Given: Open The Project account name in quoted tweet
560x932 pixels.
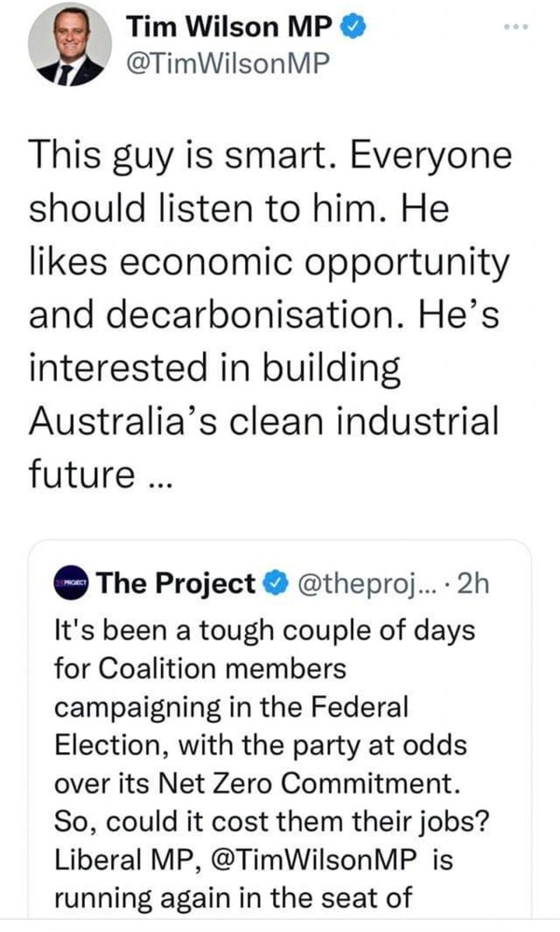Looking at the screenshot, I should [x=175, y=584].
